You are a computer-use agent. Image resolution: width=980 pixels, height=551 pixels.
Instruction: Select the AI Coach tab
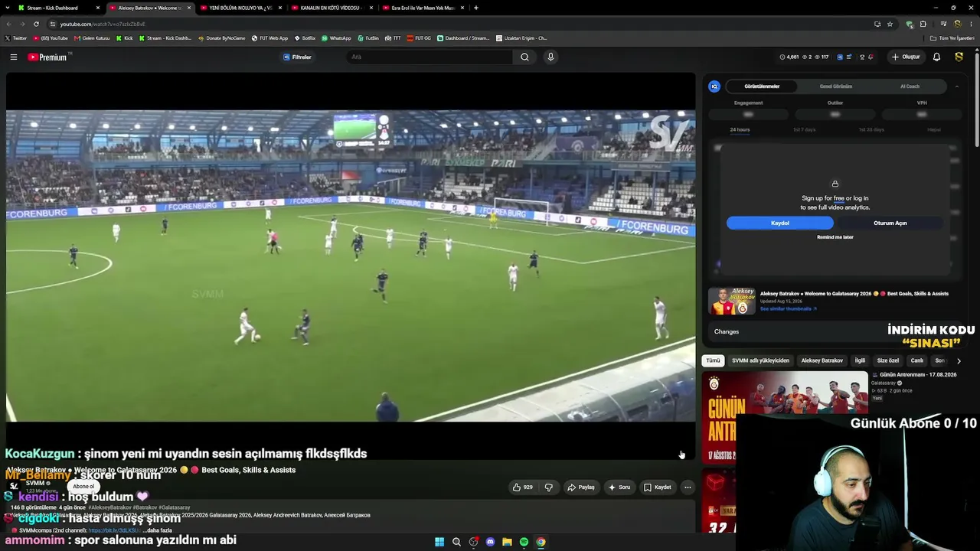tap(910, 86)
